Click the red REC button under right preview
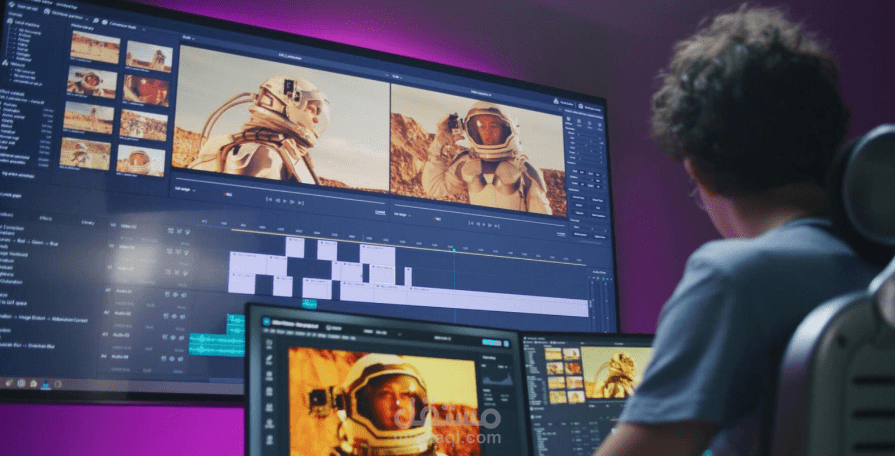The image size is (895, 456). coord(437,219)
